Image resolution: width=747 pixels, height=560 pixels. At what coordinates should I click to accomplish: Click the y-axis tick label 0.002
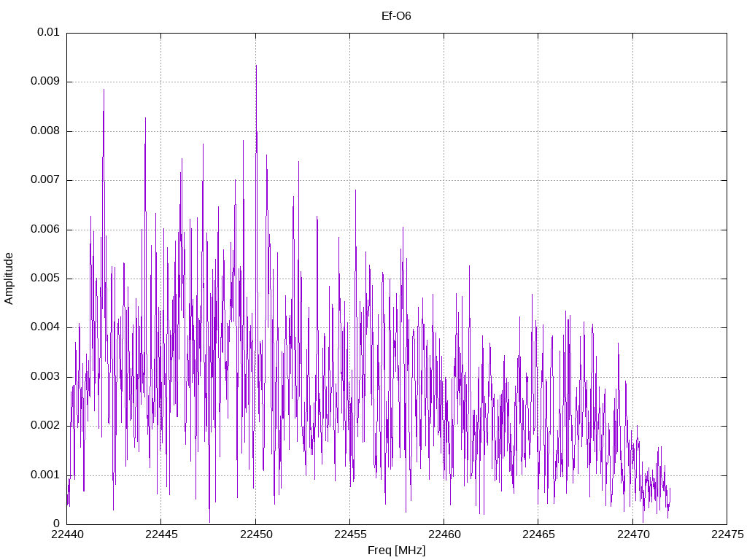[x=45, y=426]
